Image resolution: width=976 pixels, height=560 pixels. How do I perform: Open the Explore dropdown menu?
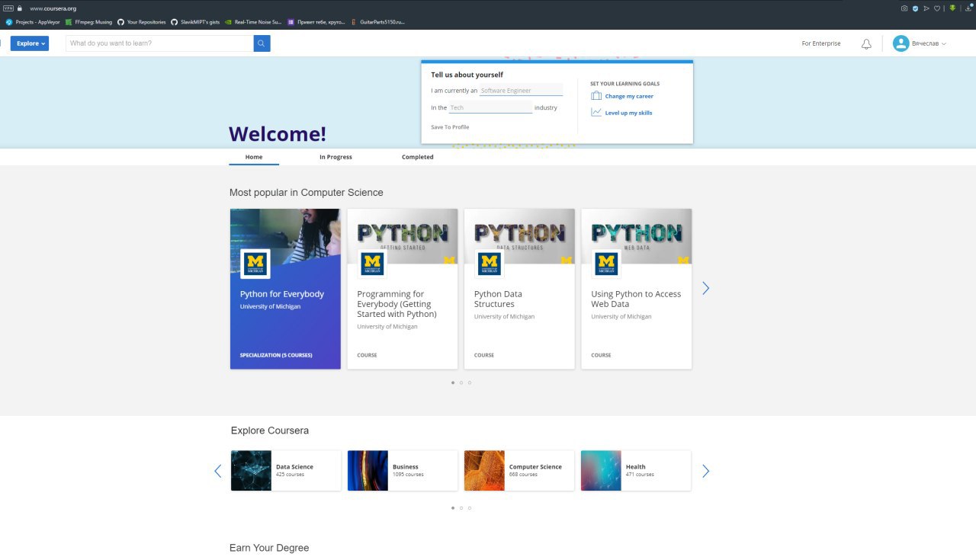click(30, 43)
